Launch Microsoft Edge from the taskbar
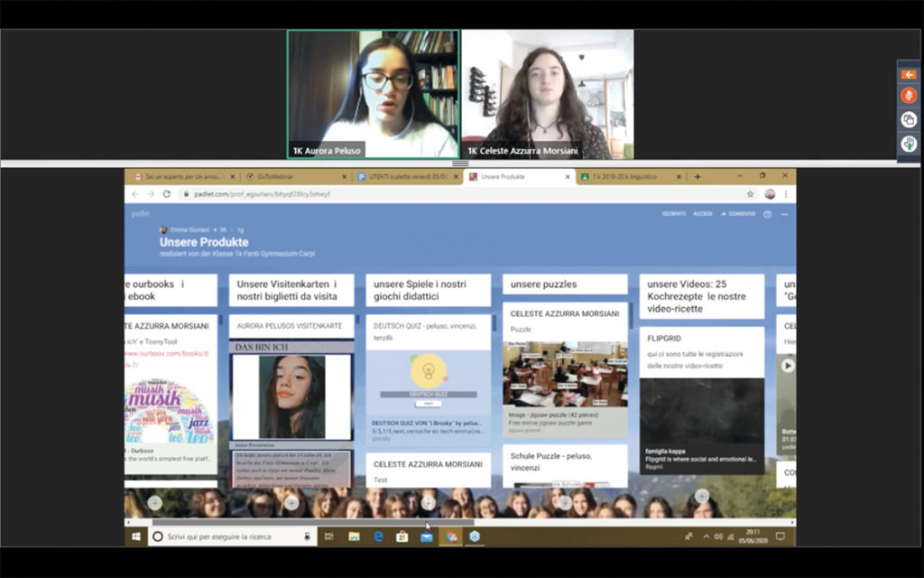 (x=378, y=536)
